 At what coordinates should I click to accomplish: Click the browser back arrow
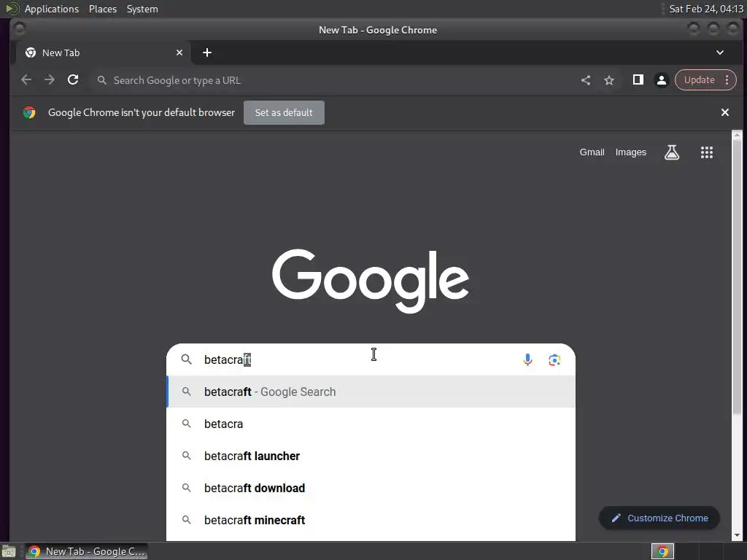coord(26,80)
